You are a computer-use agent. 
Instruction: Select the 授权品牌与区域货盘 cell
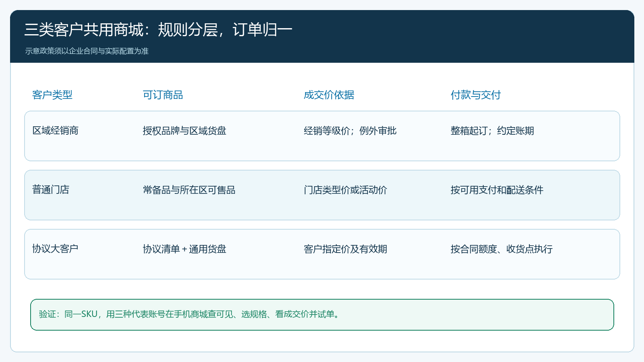185,131
